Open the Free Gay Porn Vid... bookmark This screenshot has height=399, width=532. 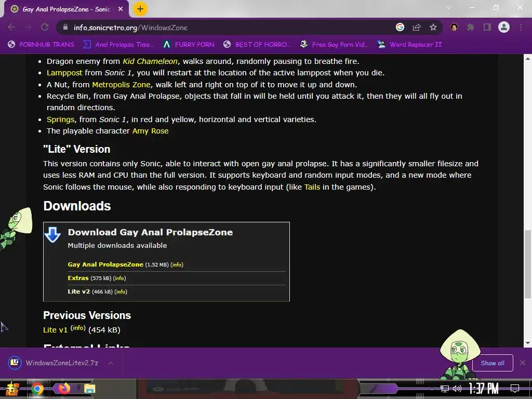[334, 45]
